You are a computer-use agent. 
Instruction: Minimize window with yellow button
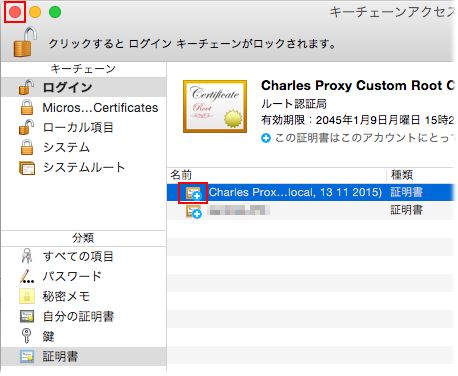tap(35, 12)
